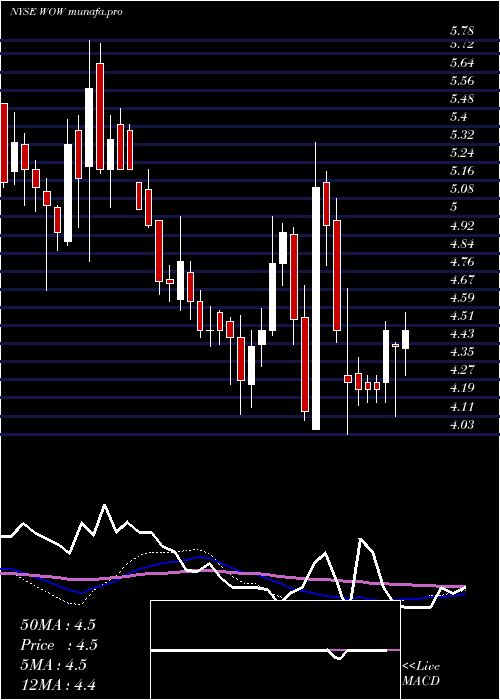The width and height of the screenshot is (500, 700).
Task: Click the 4.35 price axis label
Action: coord(462,352)
